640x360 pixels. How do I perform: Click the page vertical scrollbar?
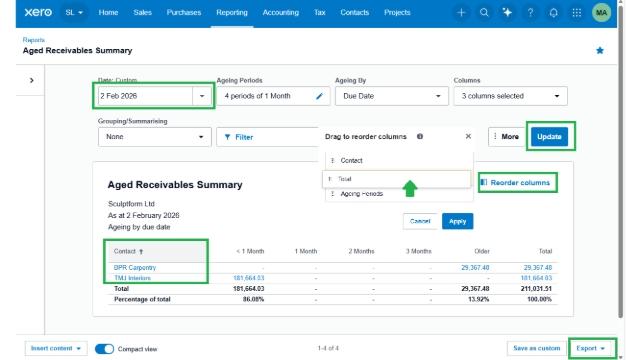click(x=620, y=163)
